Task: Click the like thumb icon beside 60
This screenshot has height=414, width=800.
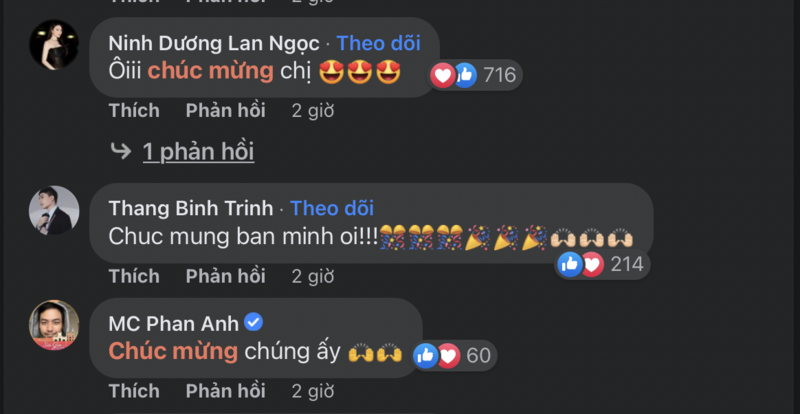Action: point(426,355)
